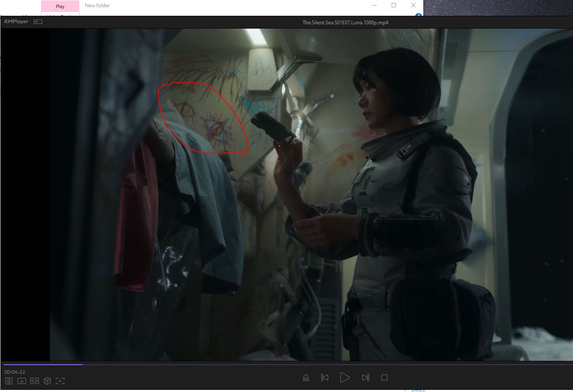Click the download video icon

(x=22, y=380)
